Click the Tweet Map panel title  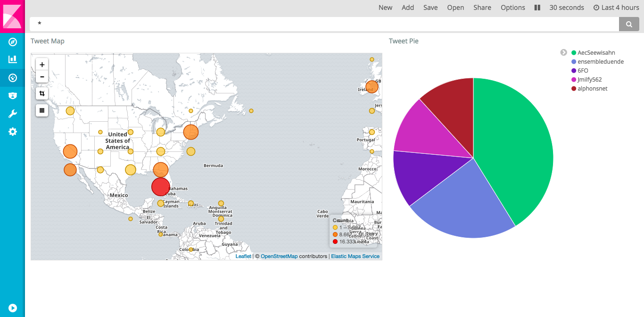pos(48,41)
